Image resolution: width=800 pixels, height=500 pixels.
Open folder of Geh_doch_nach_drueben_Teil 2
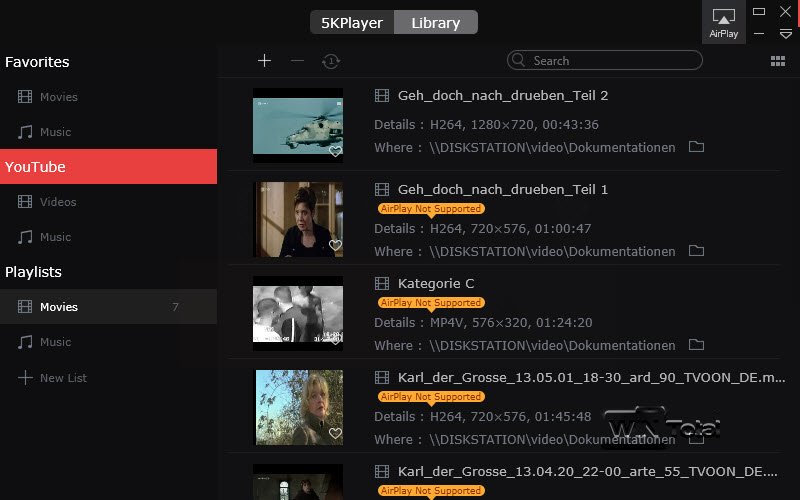[696, 147]
